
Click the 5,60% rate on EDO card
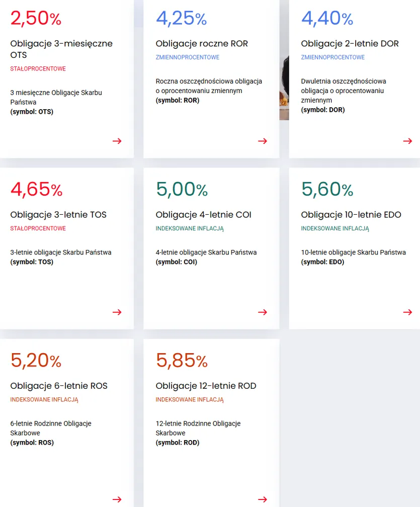pyautogui.click(x=327, y=189)
